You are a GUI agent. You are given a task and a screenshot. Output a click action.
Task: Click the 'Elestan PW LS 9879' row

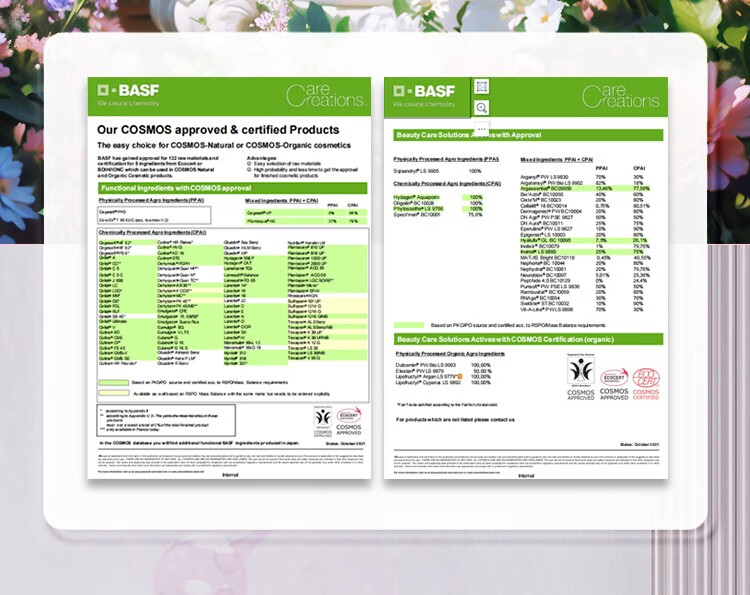pyautogui.click(x=443, y=371)
